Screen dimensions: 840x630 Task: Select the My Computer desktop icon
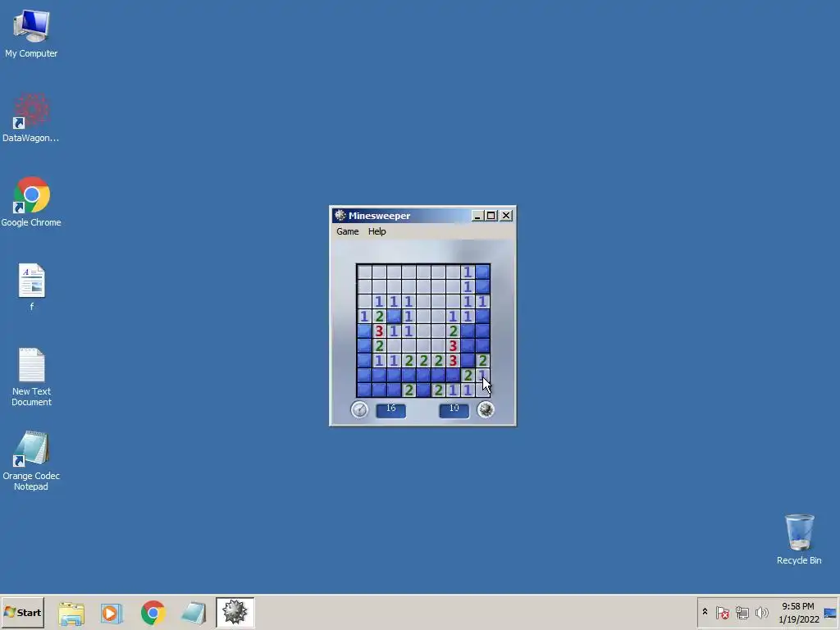pos(31,33)
